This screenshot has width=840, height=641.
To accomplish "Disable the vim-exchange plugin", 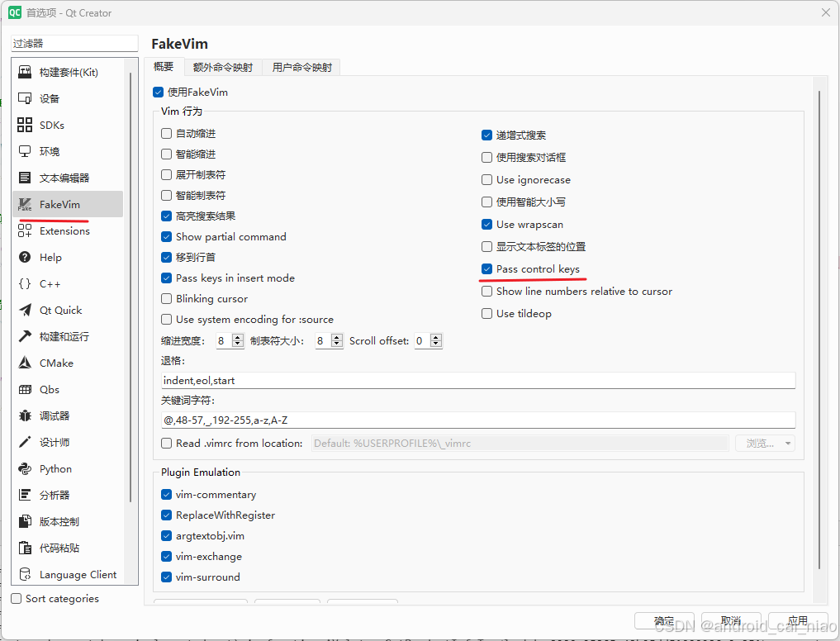I will click(167, 556).
